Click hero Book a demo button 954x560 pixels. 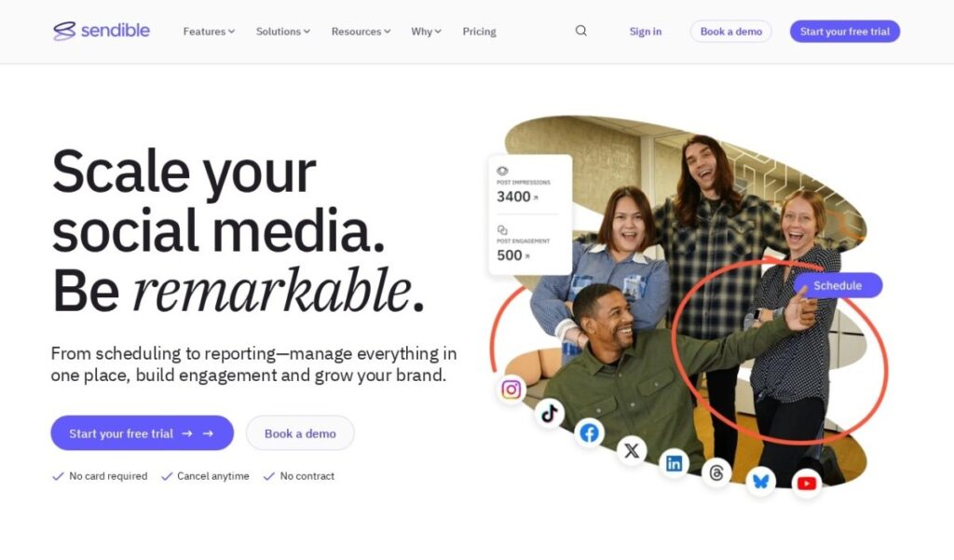click(300, 433)
